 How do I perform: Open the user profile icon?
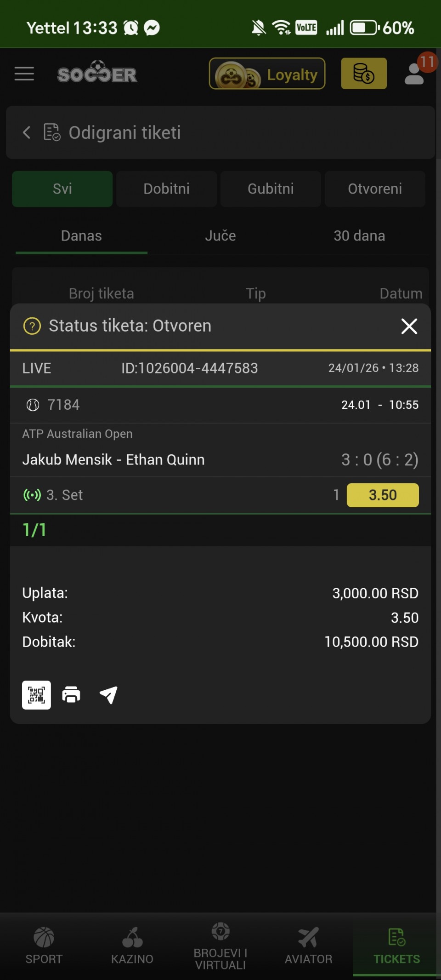(x=415, y=74)
